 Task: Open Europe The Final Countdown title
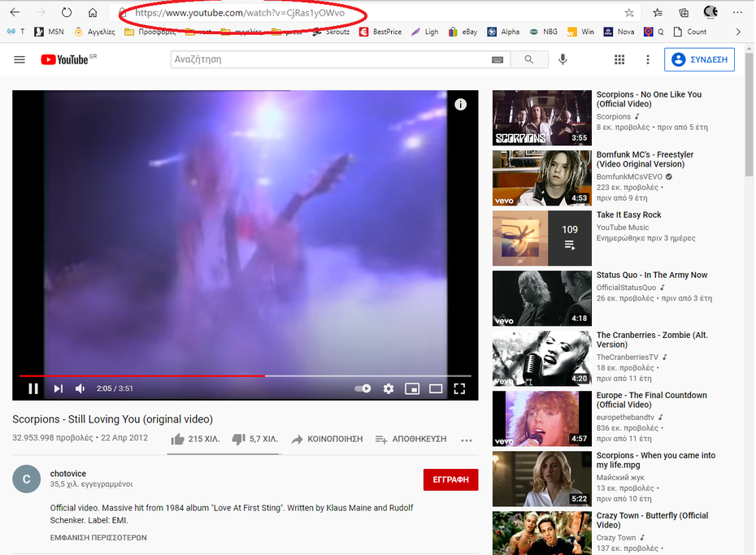(652, 400)
